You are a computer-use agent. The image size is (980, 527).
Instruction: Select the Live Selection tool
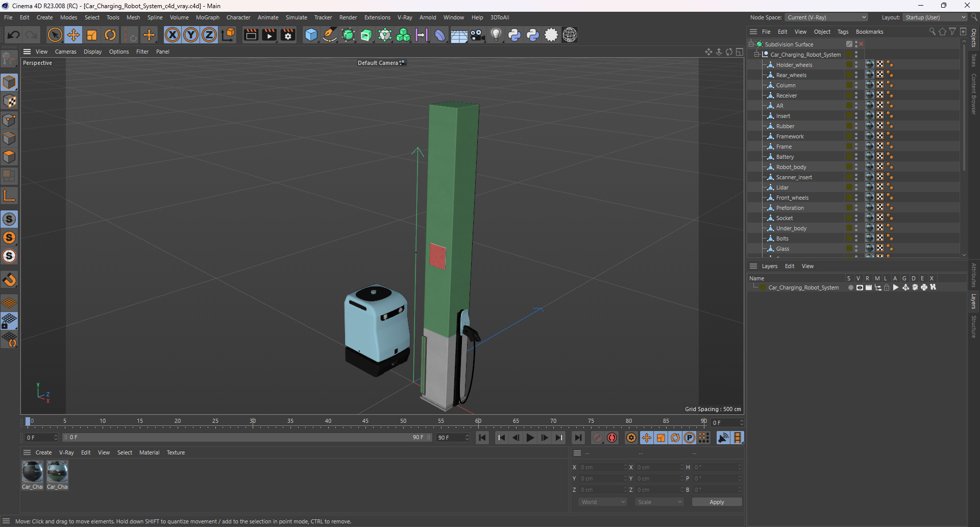pyautogui.click(x=55, y=35)
